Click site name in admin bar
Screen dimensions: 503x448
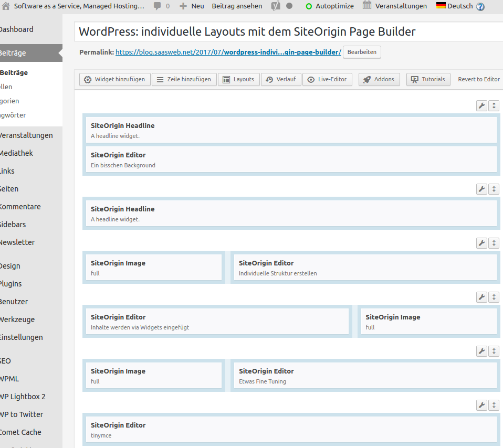79,6
